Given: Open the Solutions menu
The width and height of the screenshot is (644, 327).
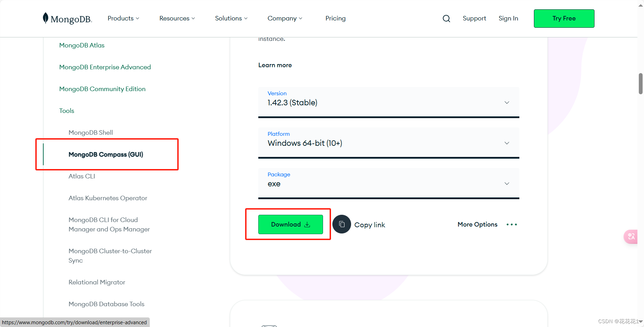Looking at the screenshot, I should point(231,18).
